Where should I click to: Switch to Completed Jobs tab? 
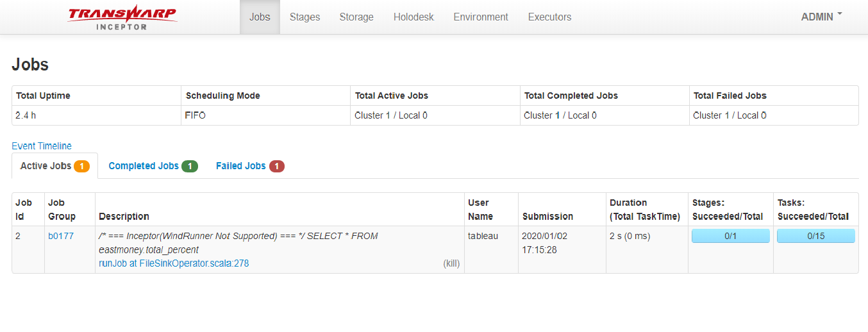click(144, 166)
